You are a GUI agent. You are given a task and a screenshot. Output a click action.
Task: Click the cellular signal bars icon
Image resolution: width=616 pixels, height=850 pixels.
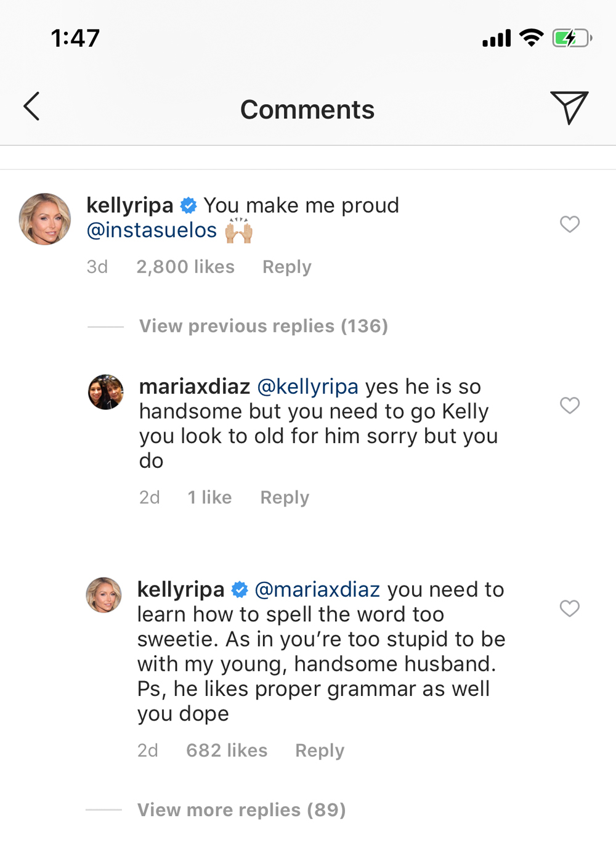[496, 38]
